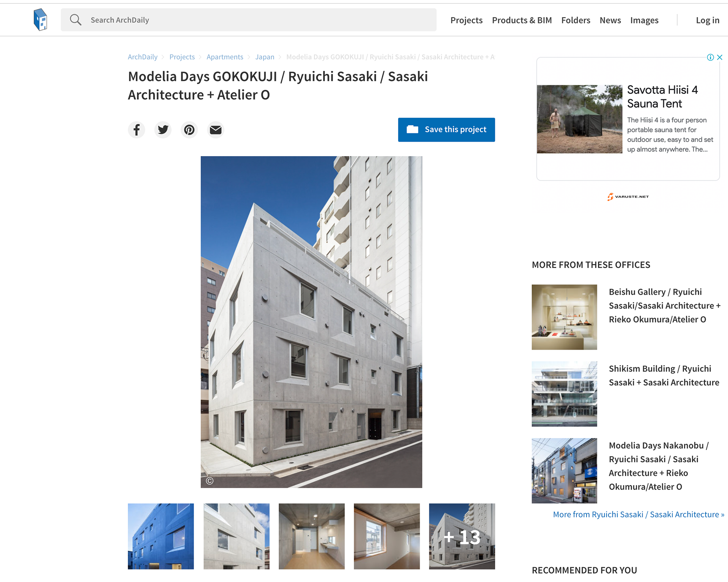728x582 pixels.
Task: Click the copyright icon on main photo
Action: pyautogui.click(x=210, y=481)
